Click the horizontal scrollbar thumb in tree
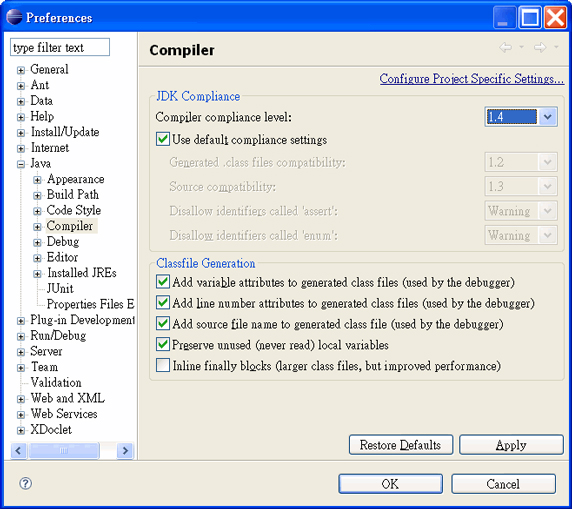This screenshot has width=572, height=509. click(x=64, y=451)
